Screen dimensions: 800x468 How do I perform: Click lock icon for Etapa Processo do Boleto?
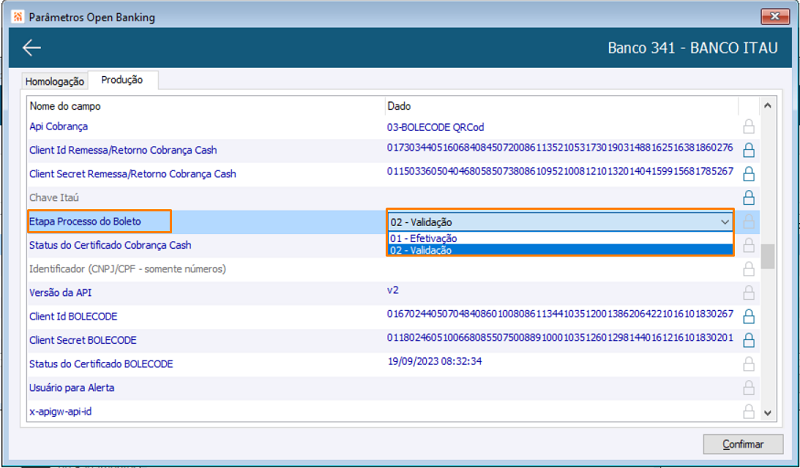748,221
